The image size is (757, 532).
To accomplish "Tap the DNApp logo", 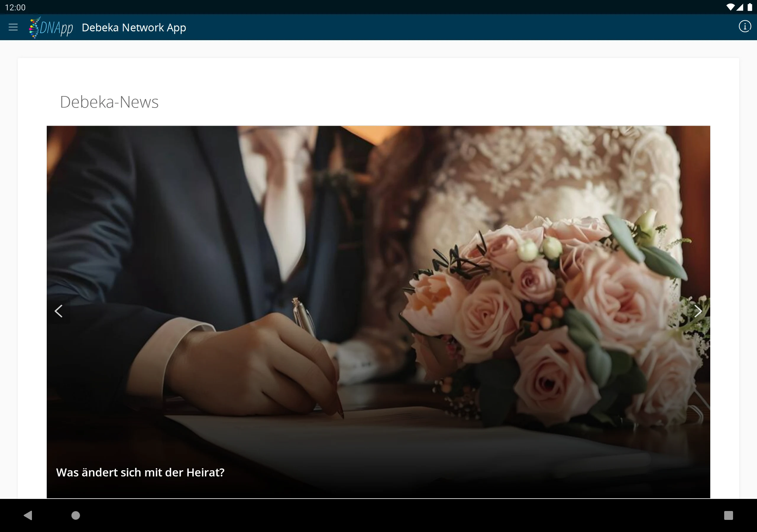I will point(51,27).
